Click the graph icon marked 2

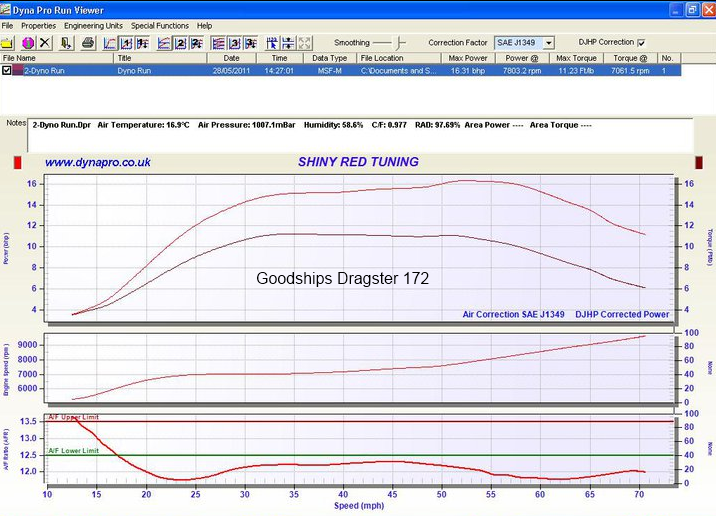180,43
